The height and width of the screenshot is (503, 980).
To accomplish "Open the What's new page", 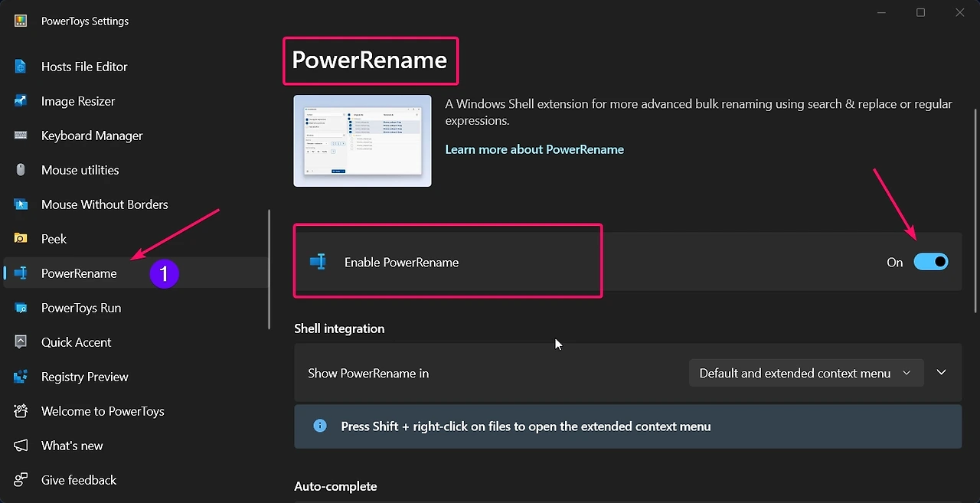I will click(x=135, y=446).
